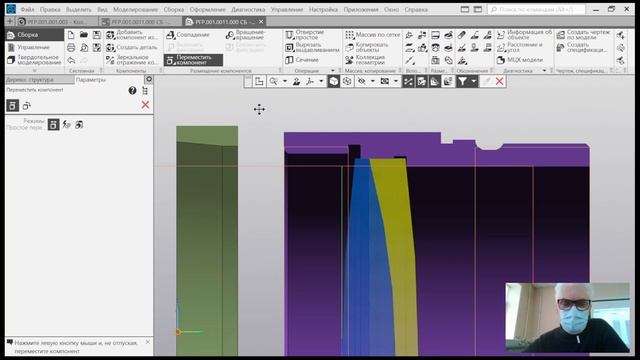Open print preview icon
The height and width of the screenshot is (360, 640).
tap(84, 48)
